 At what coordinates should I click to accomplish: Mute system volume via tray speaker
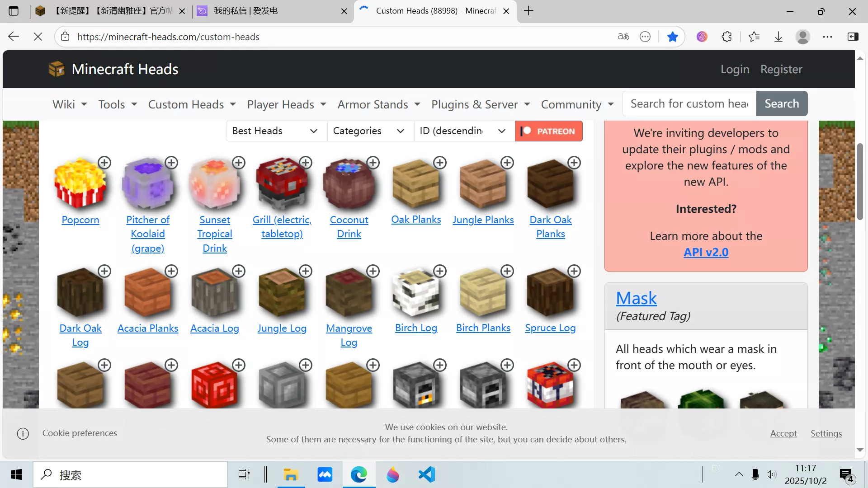click(771, 474)
